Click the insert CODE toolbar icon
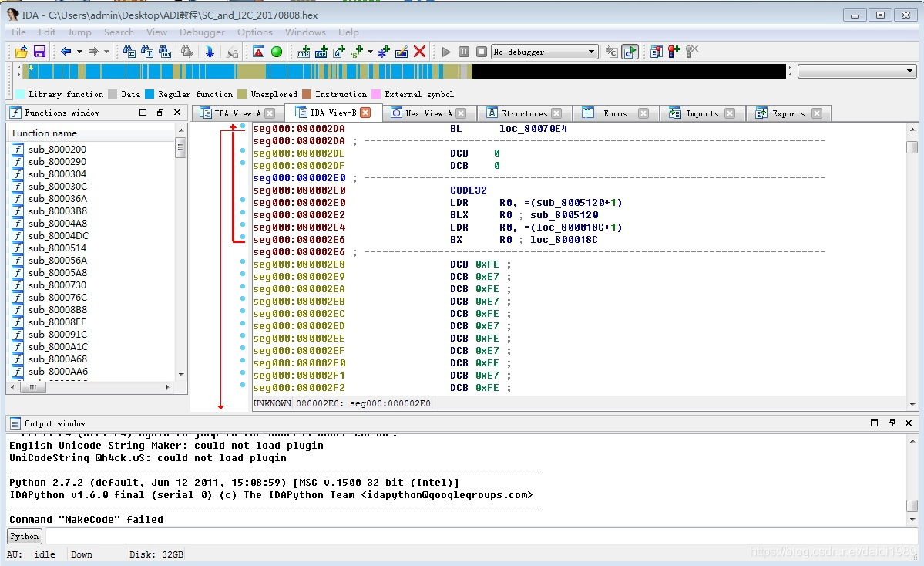The height and width of the screenshot is (566, 924). (x=304, y=52)
